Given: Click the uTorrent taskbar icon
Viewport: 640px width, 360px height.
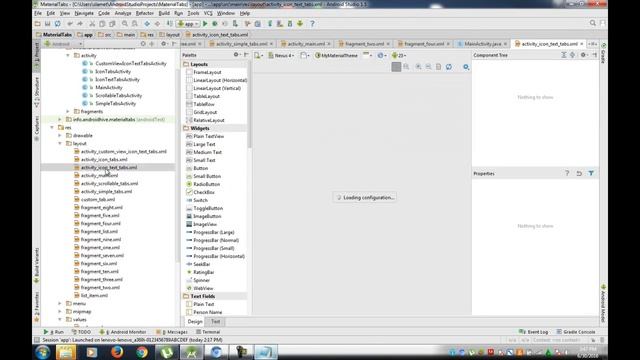Looking at the screenshot, I should point(167,352).
